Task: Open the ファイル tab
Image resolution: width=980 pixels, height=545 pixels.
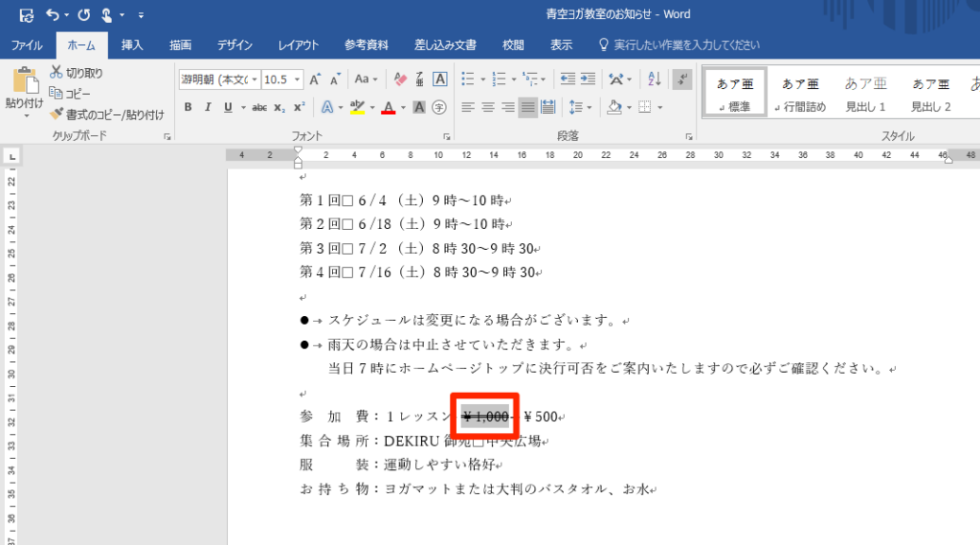Action: click(x=27, y=45)
